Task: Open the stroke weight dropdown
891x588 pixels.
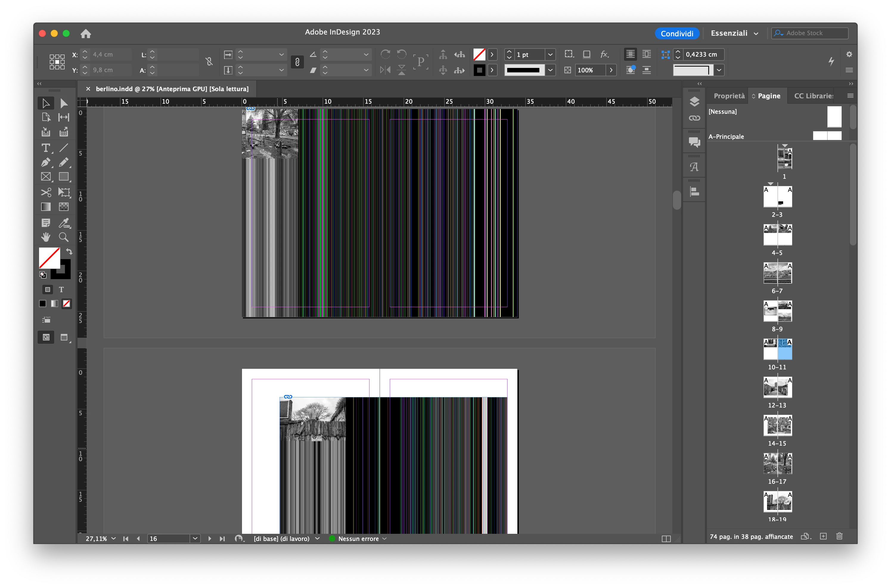Action: tap(550, 55)
